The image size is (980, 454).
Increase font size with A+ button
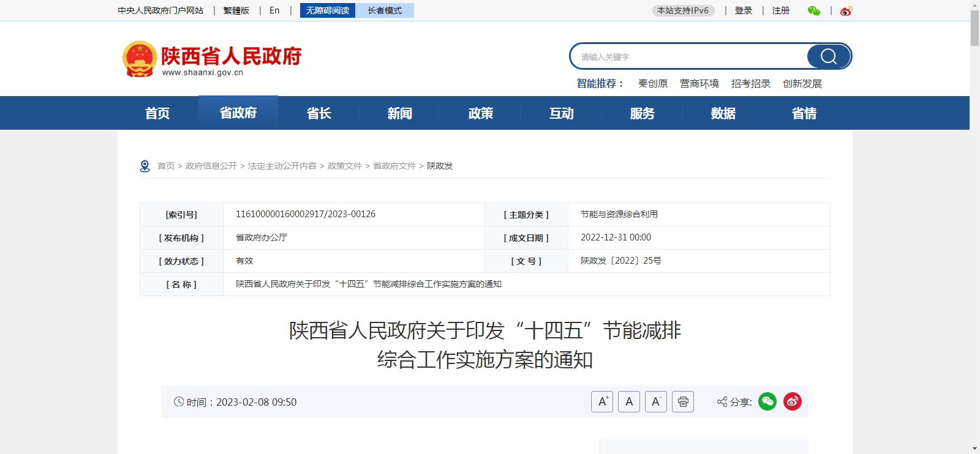point(602,402)
